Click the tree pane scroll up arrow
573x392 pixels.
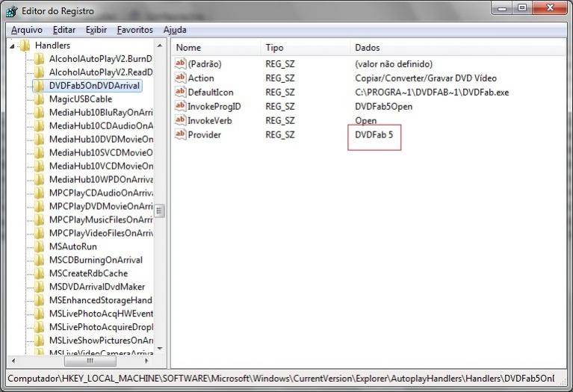(160, 46)
